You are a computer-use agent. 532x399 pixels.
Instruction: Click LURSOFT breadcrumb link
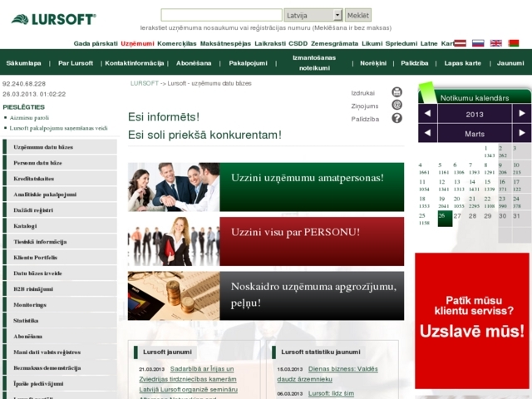pyautogui.click(x=144, y=83)
